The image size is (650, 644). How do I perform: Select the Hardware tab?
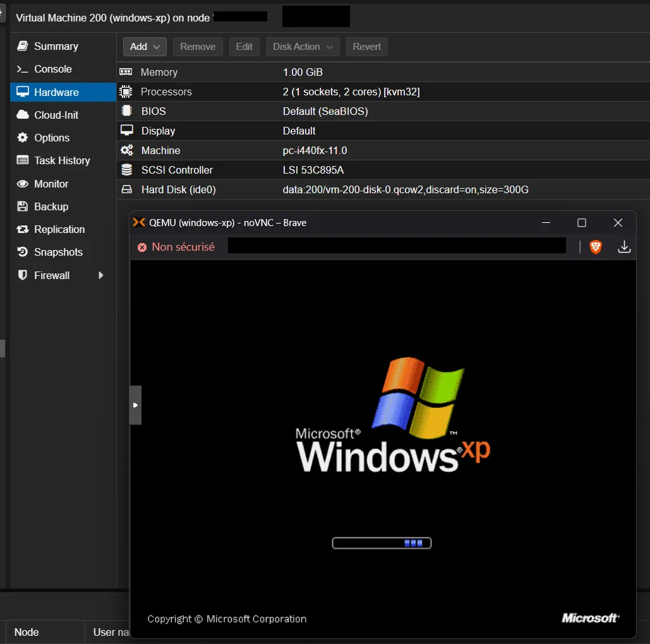[x=63, y=92]
